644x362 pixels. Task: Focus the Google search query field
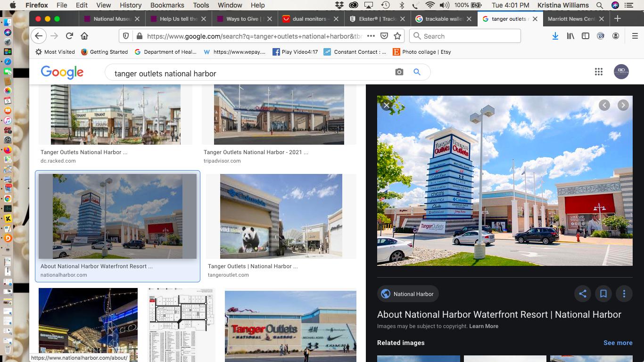(250, 73)
